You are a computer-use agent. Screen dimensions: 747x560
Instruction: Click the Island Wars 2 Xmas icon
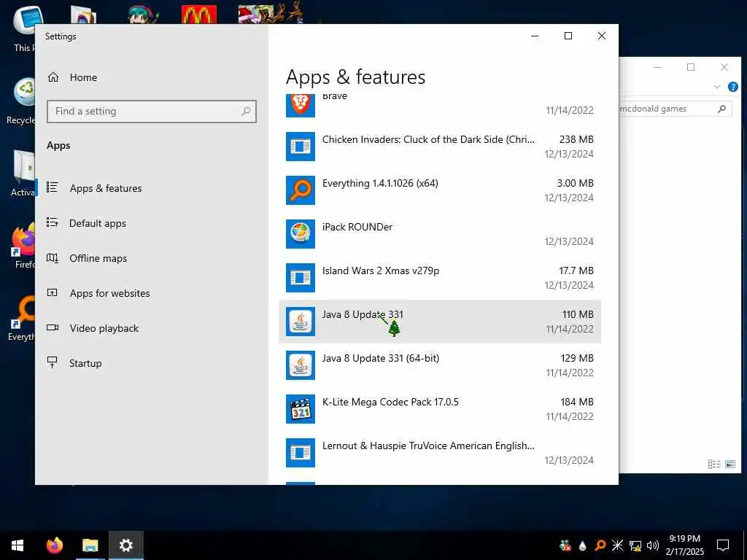pyautogui.click(x=300, y=278)
